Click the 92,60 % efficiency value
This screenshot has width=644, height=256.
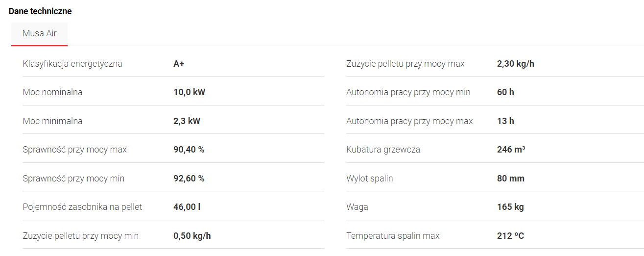point(189,179)
